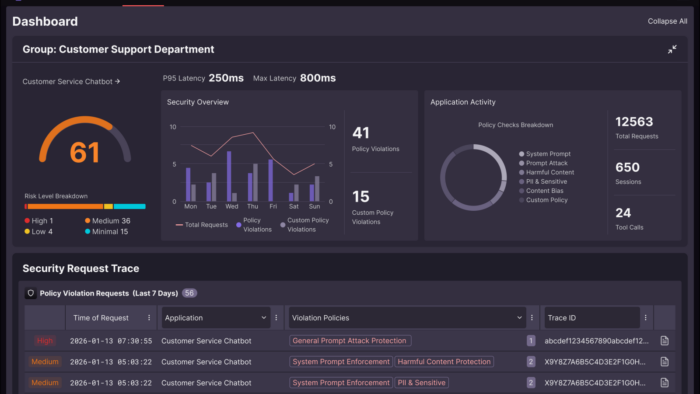
Task: Open Trace ID column three-dot menu
Action: point(646,318)
